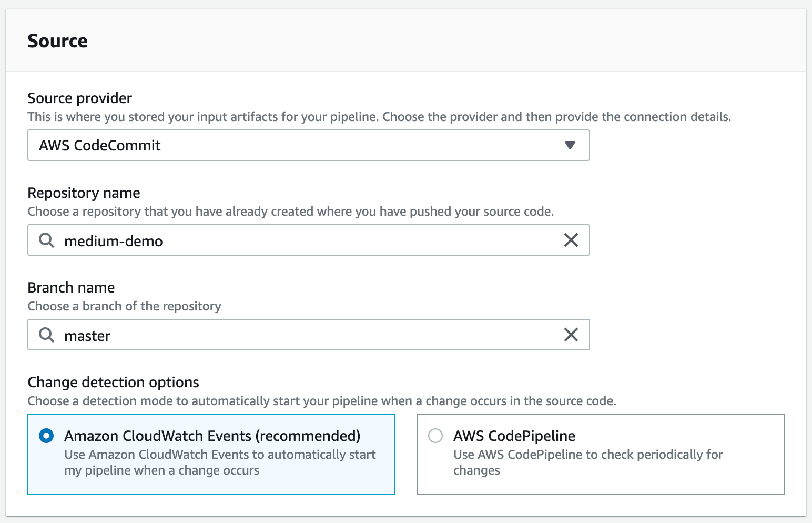Viewport: 812px width, 523px height.
Task: Click the CloudWatch Events option description text
Action: [x=220, y=462]
